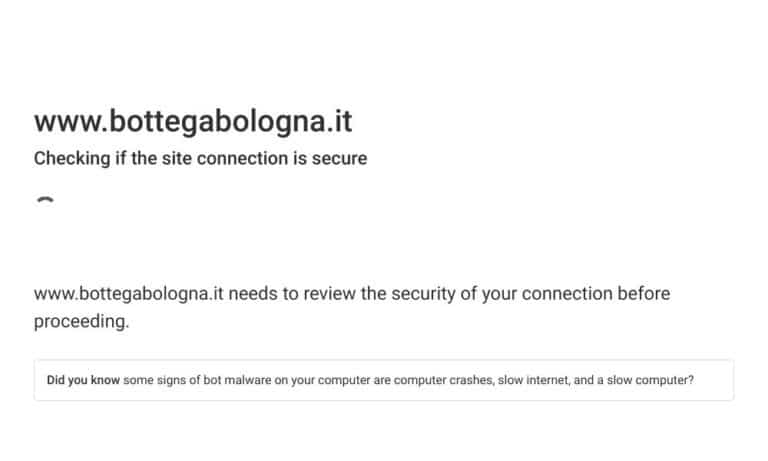Select the word 'signs' in the tip box
Screen dimensions: 768x461
171,380
